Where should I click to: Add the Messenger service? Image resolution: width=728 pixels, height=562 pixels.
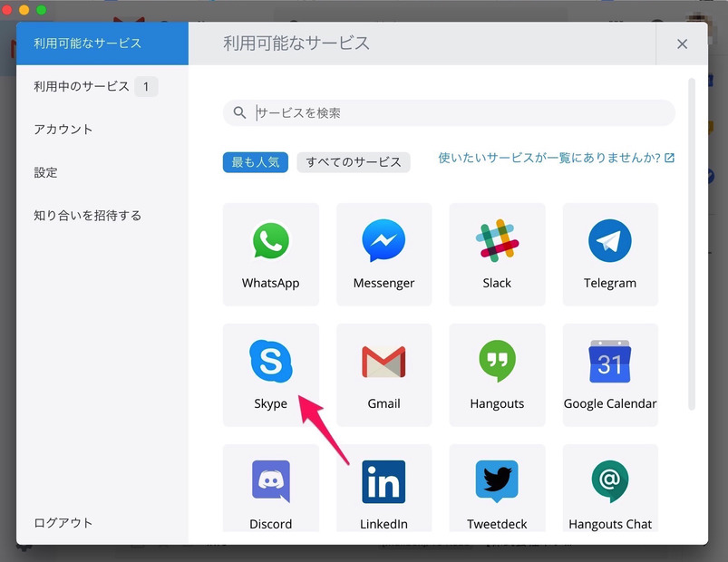coord(384,255)
